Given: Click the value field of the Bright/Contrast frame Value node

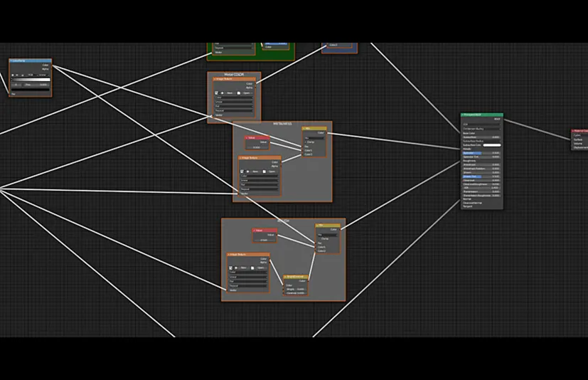Looking at the screenshot, I should [x=264, y=240].
